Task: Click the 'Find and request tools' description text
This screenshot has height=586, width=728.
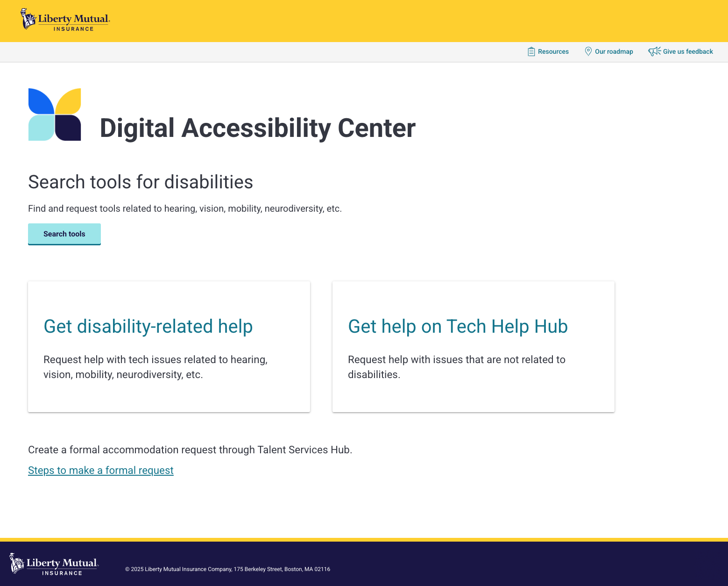Action: pos(185,208)
